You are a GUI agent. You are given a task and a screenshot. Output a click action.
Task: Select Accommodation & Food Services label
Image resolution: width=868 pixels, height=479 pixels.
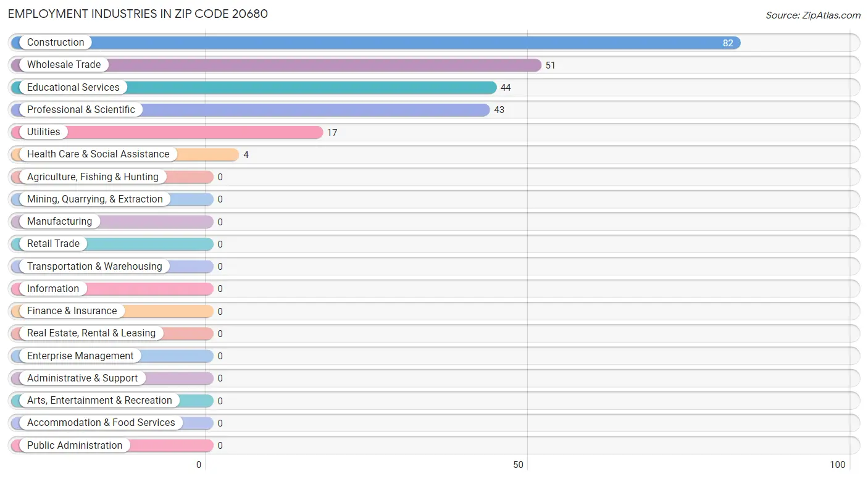pos(101,423)
